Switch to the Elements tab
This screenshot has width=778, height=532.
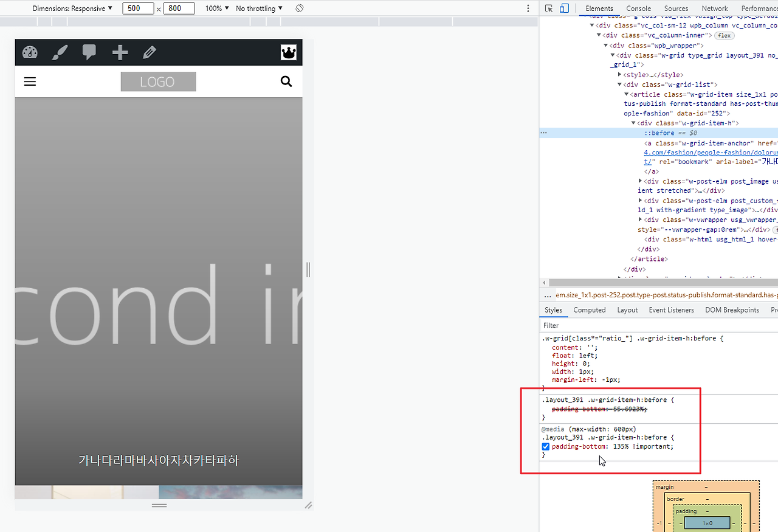pos(599,9)
